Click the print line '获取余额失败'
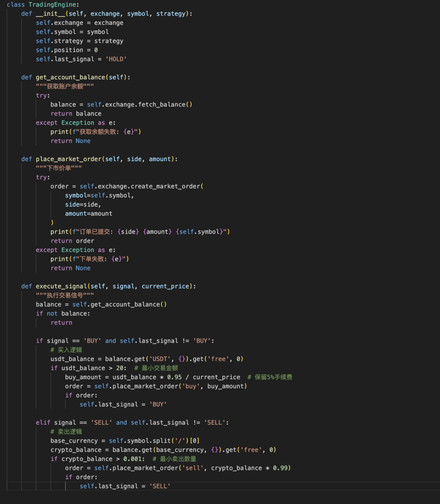The width and height of the screenshot is (440, 504). (x=96, y=132)
